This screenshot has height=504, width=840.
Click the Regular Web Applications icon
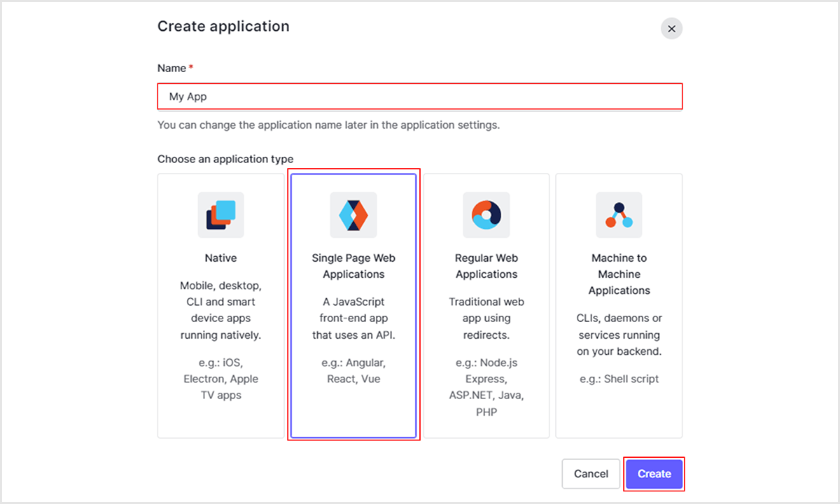(486, 215)
